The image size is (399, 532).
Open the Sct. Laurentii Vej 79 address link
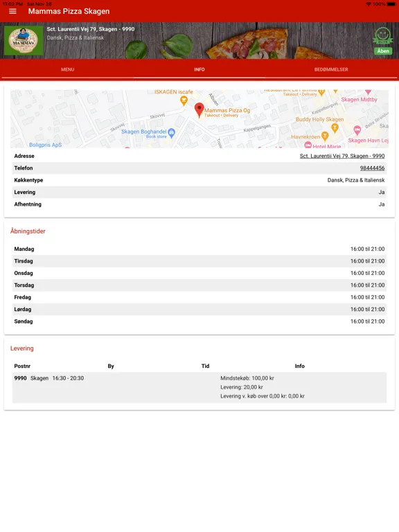342,156
